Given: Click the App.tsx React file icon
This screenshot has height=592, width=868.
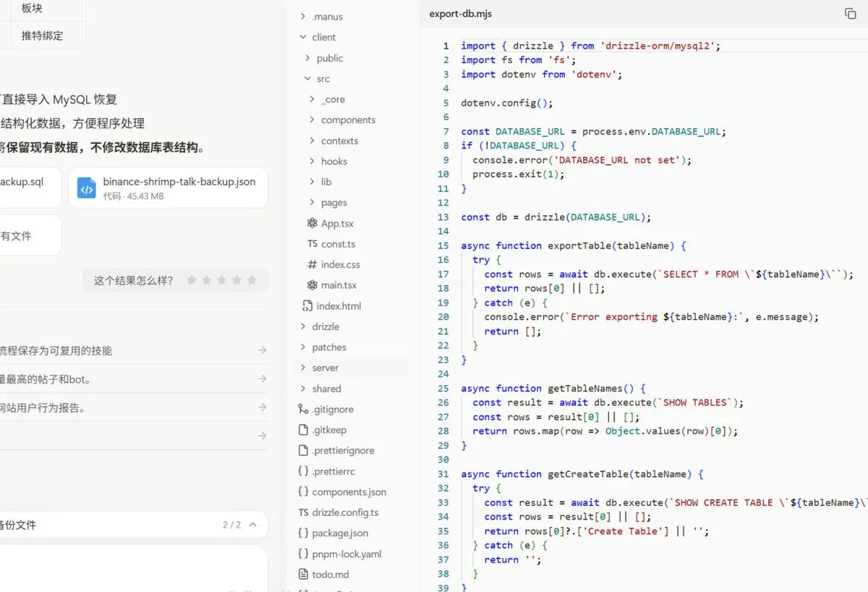Looking at the screenshot, I should point(312,224).
